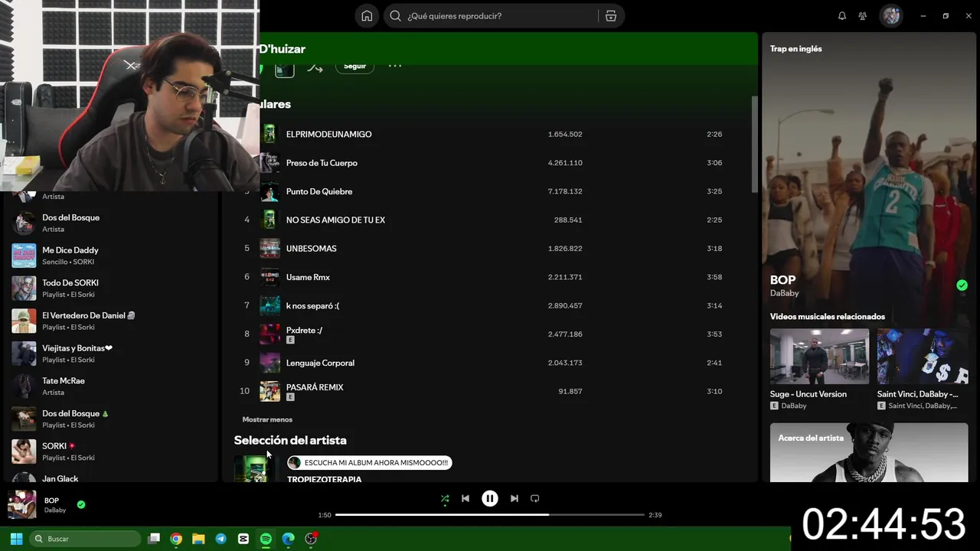Open DaBaby link under BOP in right panel
This screenshot has width=980, height=551.
784,293
